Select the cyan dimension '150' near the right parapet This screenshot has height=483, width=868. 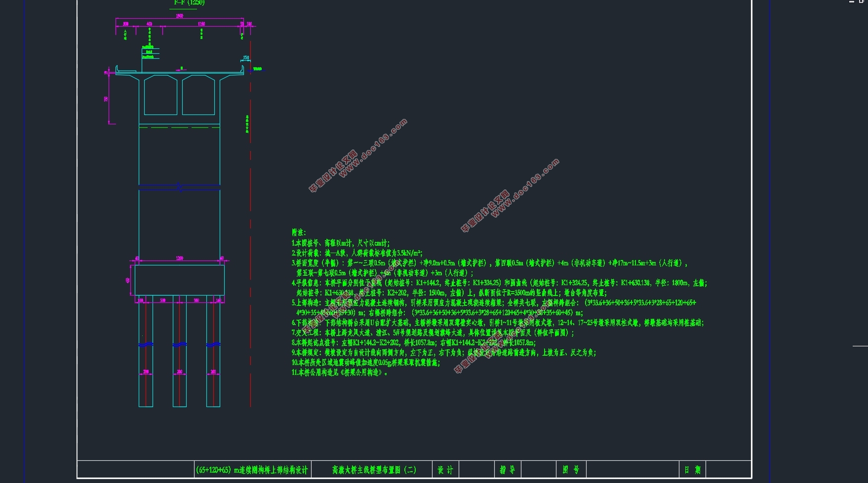click(x=246, y=58)
